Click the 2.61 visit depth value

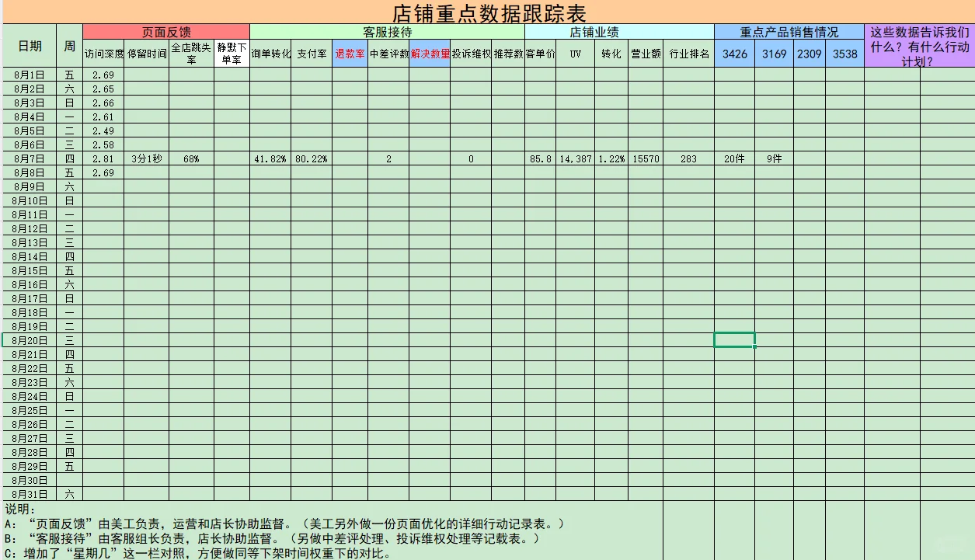(103, 117)
